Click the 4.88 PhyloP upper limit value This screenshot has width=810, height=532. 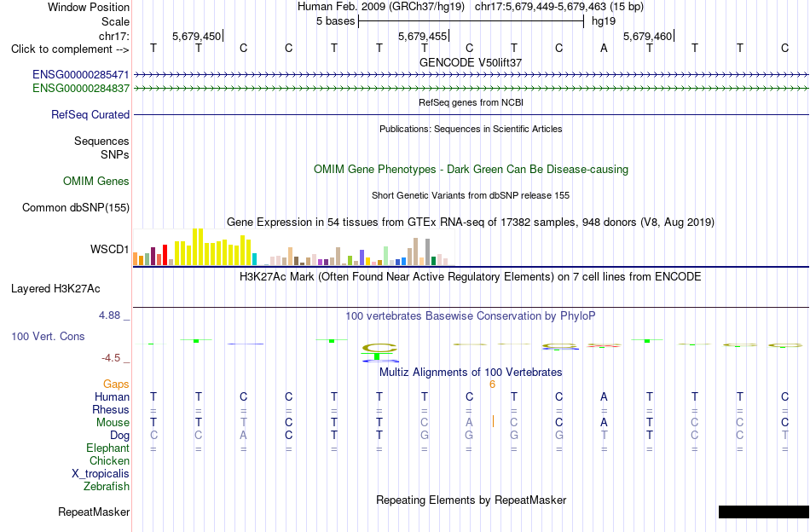(109, 315)
